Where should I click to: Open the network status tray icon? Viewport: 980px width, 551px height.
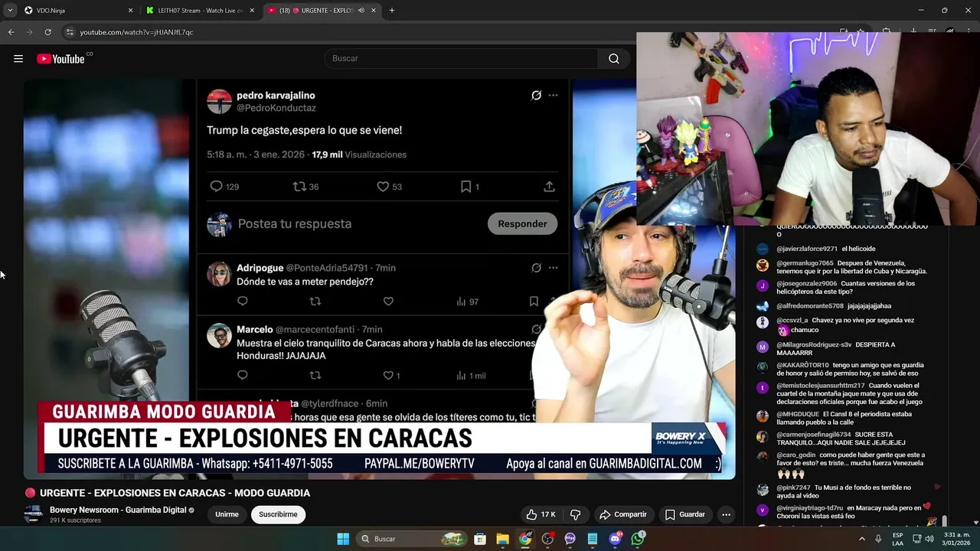(x=916, y=539)
